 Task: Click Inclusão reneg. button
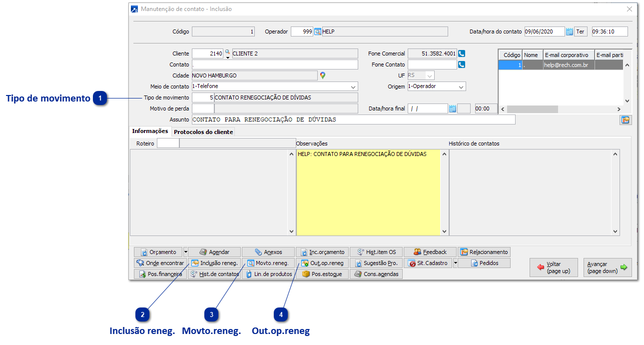214,263
